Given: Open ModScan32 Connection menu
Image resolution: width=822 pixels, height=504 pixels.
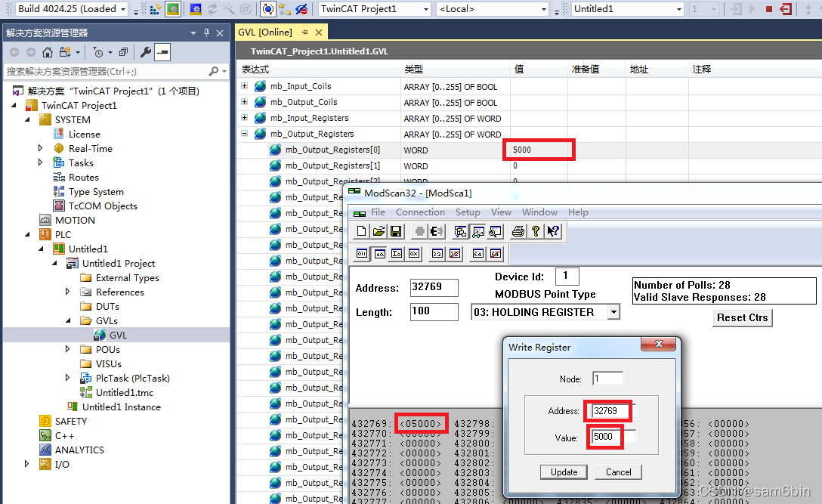Looking at the screenshot, I should tap(420, 212).
